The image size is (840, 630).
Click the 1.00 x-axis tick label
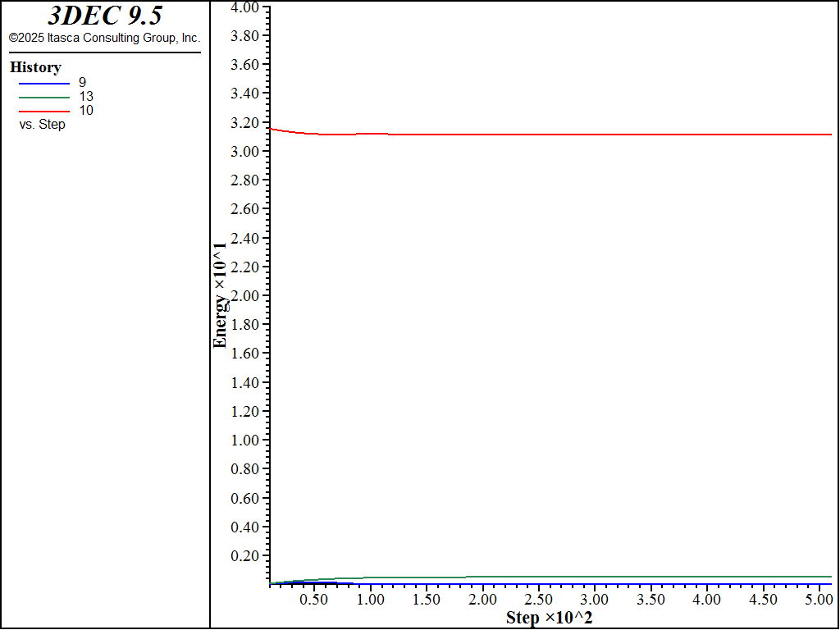tap(370, 600)
